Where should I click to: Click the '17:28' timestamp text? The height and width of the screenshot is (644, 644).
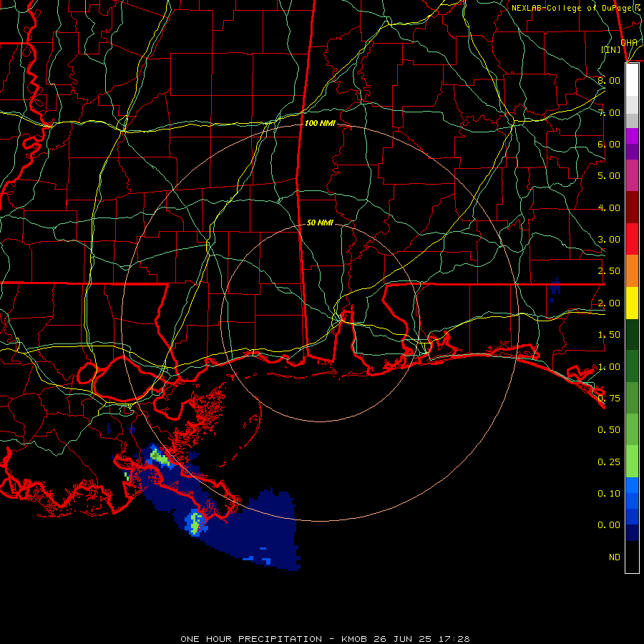tap(454, 639)
